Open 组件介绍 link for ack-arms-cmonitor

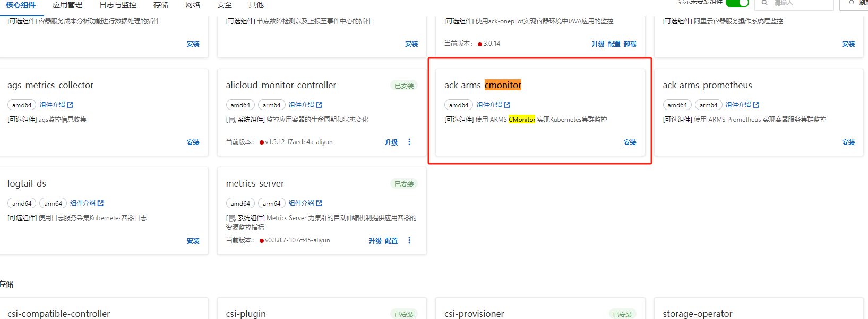tap(489, 105)
